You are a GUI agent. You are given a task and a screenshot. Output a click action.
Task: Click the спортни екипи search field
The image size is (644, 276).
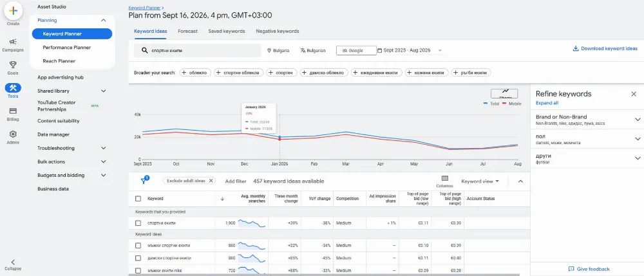point(197,50)
